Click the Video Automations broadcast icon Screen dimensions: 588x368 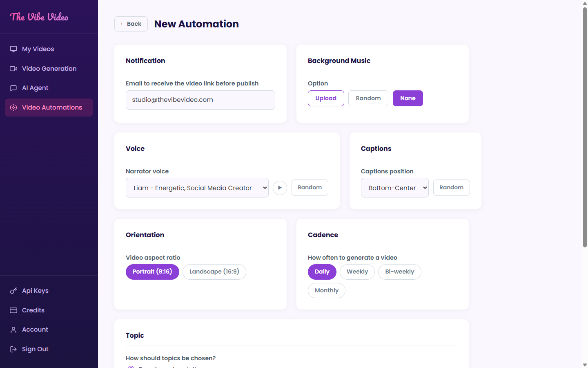pos(13,108)
